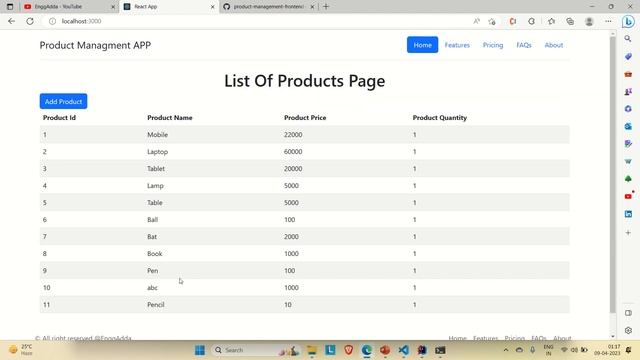640x360 pixels.
Task: View site information for localhost
Action: pyautogui.click(x=52, y=21)
